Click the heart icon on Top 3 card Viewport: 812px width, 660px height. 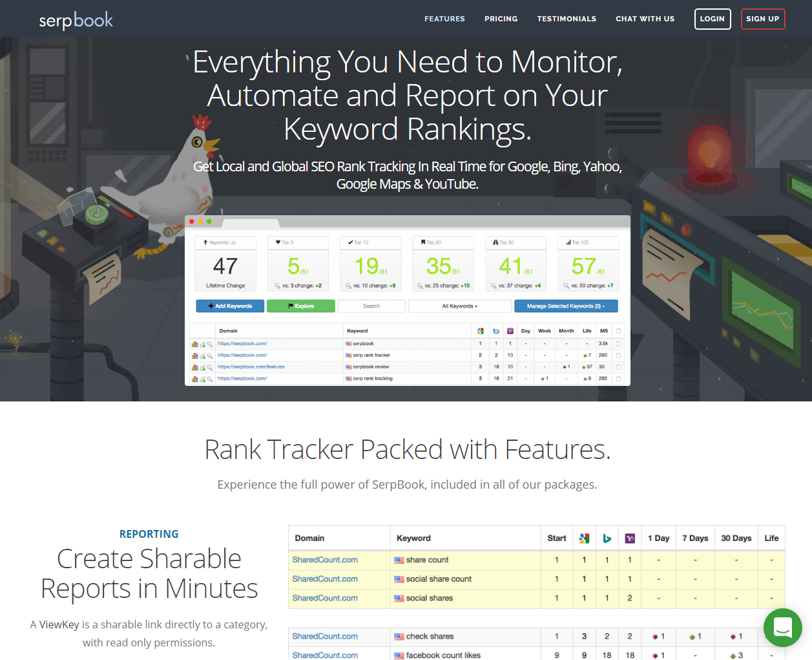coord(278,242)
